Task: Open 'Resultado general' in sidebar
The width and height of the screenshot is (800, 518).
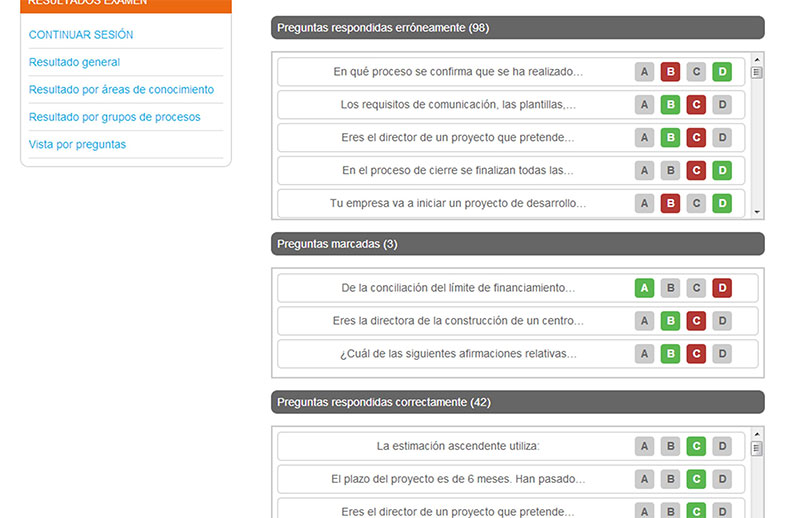Action: 74,62
